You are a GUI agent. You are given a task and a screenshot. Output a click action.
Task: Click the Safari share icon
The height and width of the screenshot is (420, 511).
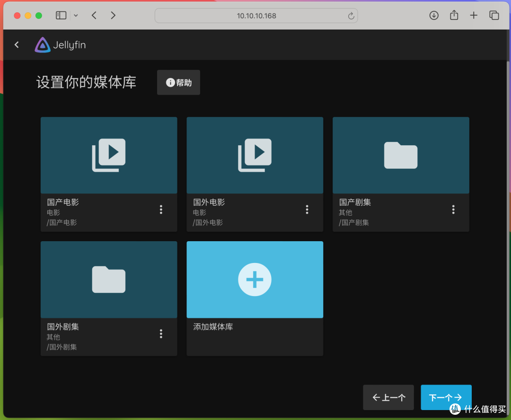(x=454, y=15)
